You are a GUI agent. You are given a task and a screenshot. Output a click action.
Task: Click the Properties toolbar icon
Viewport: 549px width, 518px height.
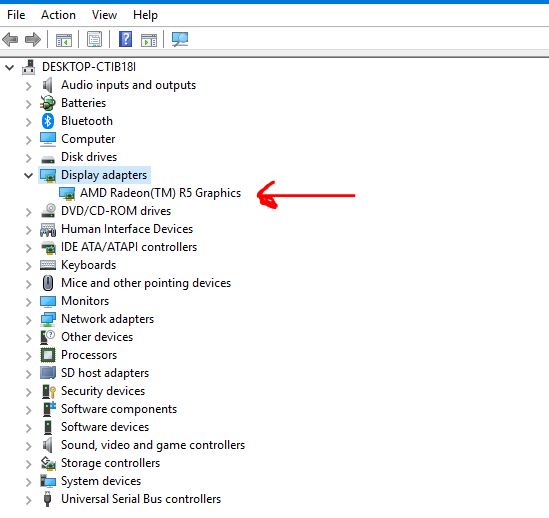(x=95, y=39)
